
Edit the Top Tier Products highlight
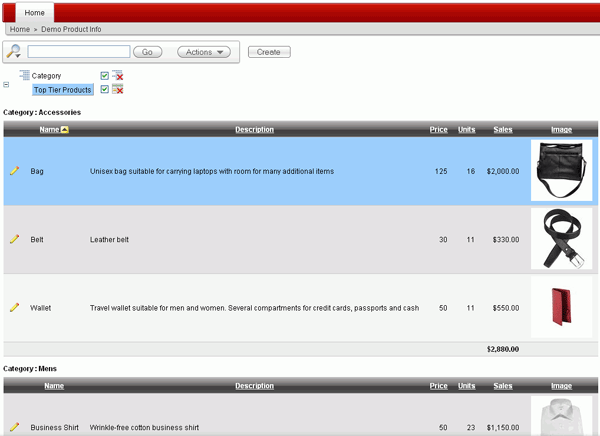(x=63, y=90)
